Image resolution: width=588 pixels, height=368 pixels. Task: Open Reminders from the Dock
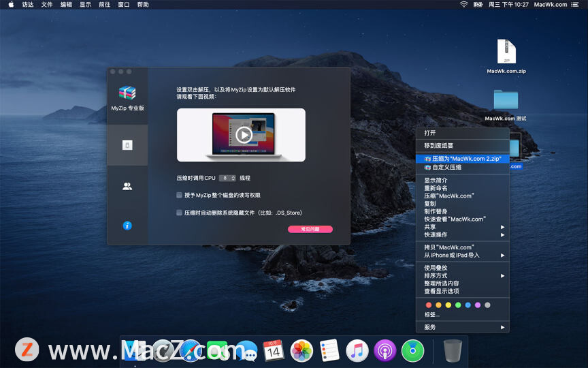click(329, 351)
